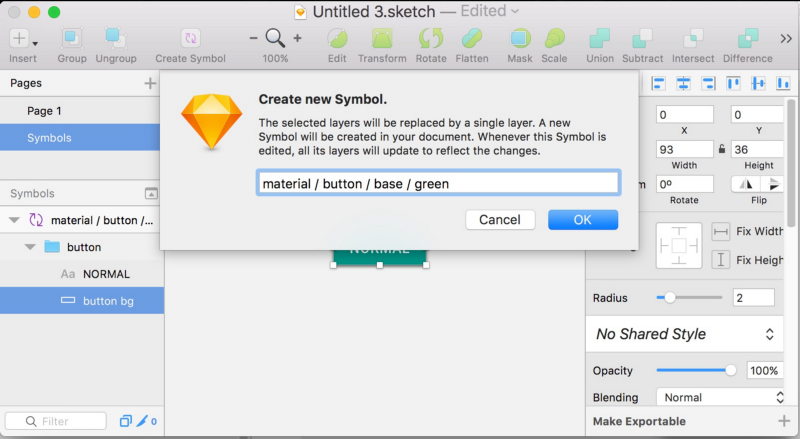The image size is (800, 439).
Task: Select the Transform tool icon
Action: click(382, 39)
